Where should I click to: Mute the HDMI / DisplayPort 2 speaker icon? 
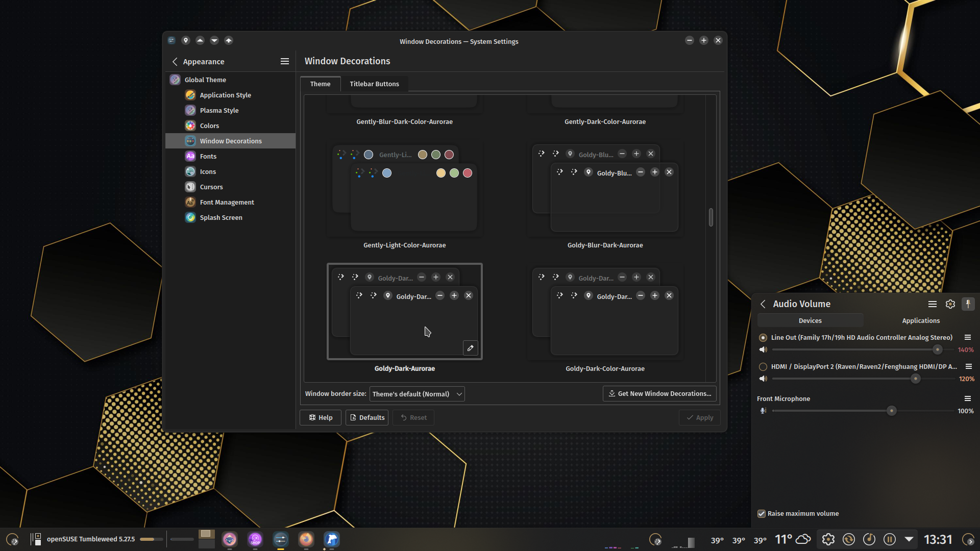763,379
